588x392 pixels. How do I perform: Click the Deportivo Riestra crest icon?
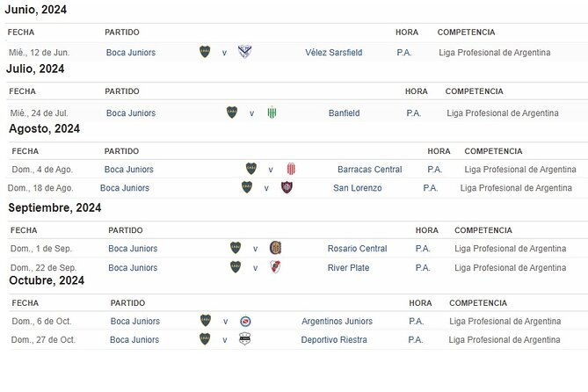pyautogui.click(x=244, y=339)
